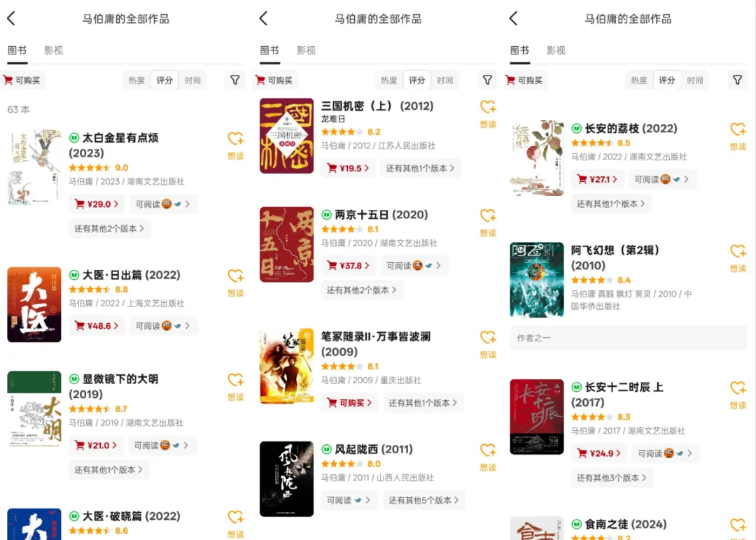This screenshot has height=540, width=756.
Task: Select 图书 tab in right panel
Action: click(519, 50)
